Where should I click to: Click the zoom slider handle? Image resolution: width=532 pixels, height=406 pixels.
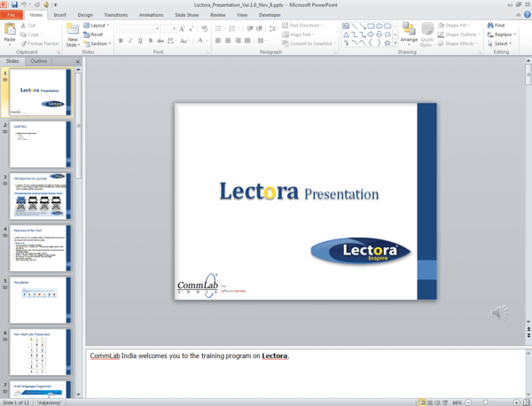point(486,402)
